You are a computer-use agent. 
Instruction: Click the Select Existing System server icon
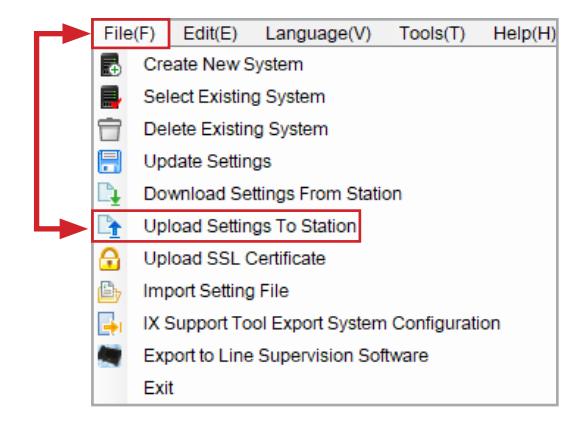[x=110, y=97]
